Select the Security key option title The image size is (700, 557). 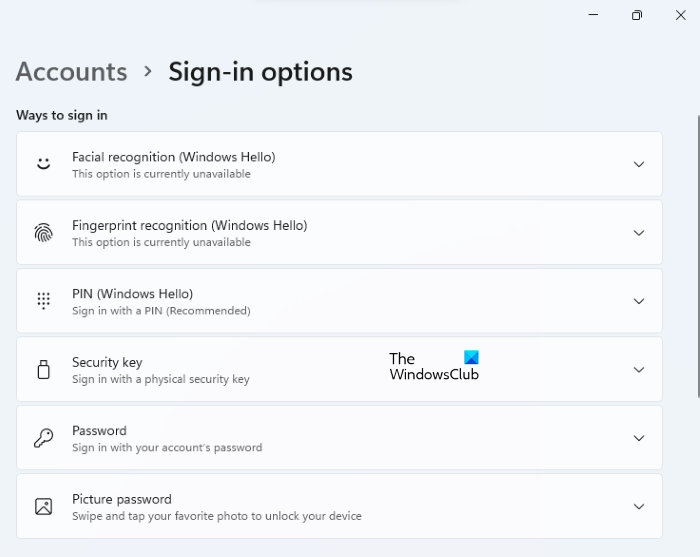(107, 362)
